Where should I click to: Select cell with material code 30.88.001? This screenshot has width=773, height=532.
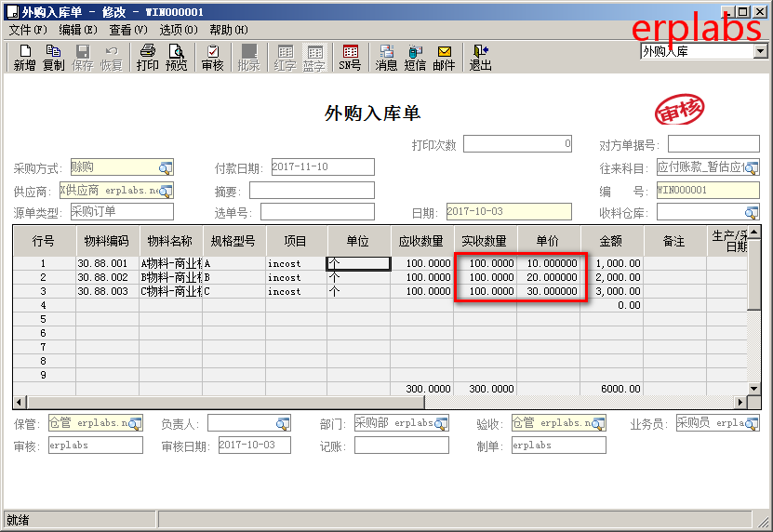click(x=108, y=264)
